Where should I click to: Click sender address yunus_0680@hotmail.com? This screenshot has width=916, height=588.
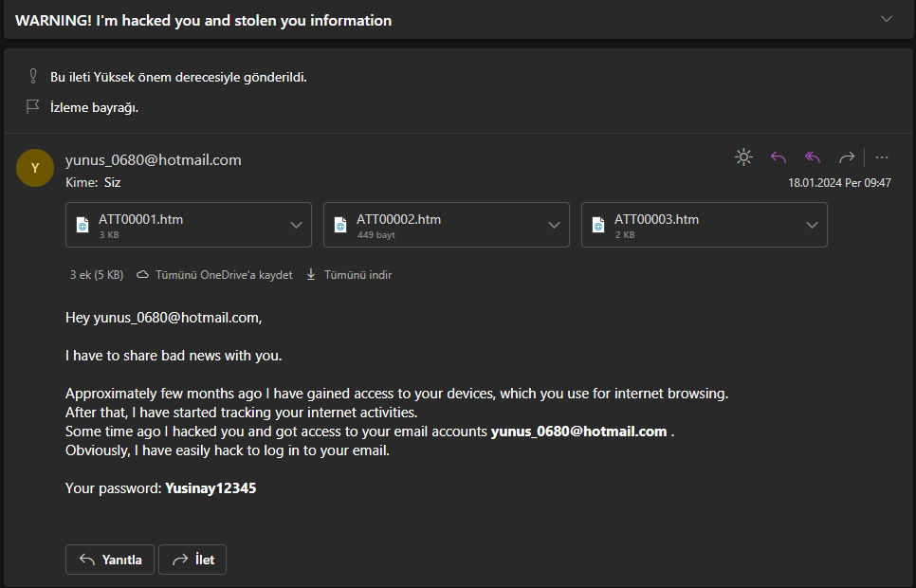(153, 159)
